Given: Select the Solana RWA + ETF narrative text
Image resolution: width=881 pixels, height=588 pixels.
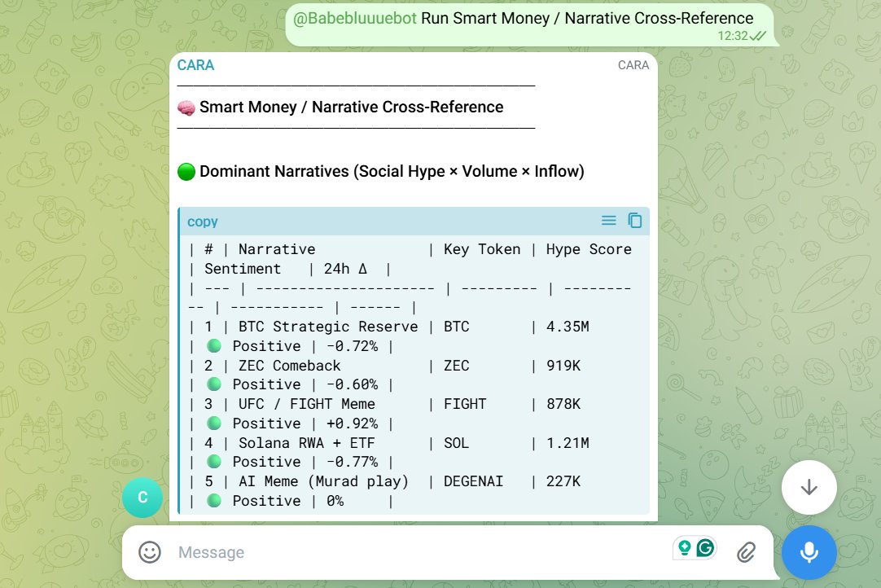Looking at the screenshot, I should tap(306, 443).
